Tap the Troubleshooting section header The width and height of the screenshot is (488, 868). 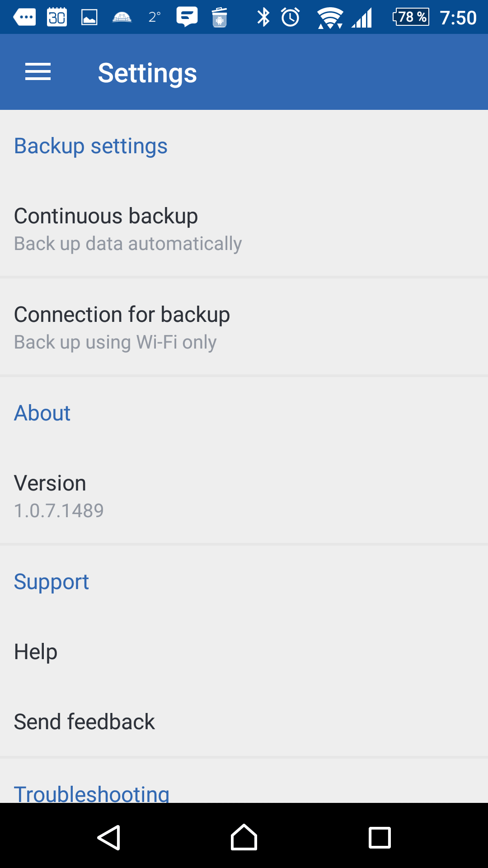(92, 794)
